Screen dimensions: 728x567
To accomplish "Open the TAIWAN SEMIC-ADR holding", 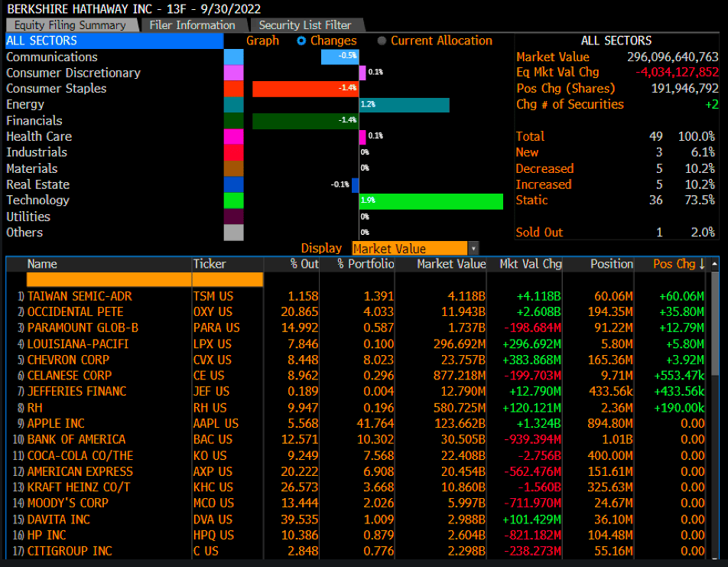I will point(80,297).
